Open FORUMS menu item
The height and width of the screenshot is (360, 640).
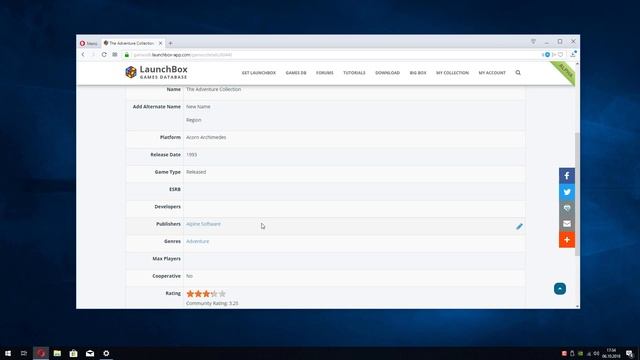(x=324, y=73)
